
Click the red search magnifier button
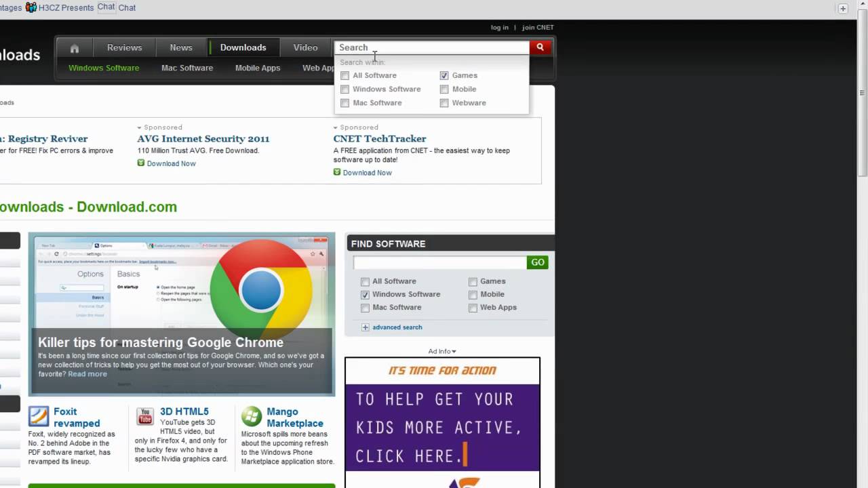tap(540, 47)
